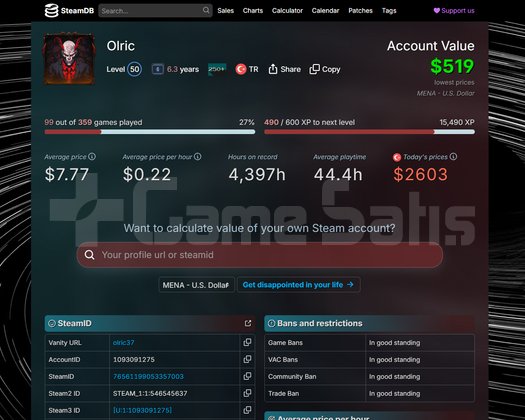Click the STEAM_1:1:546545637 value

(150, 393)
